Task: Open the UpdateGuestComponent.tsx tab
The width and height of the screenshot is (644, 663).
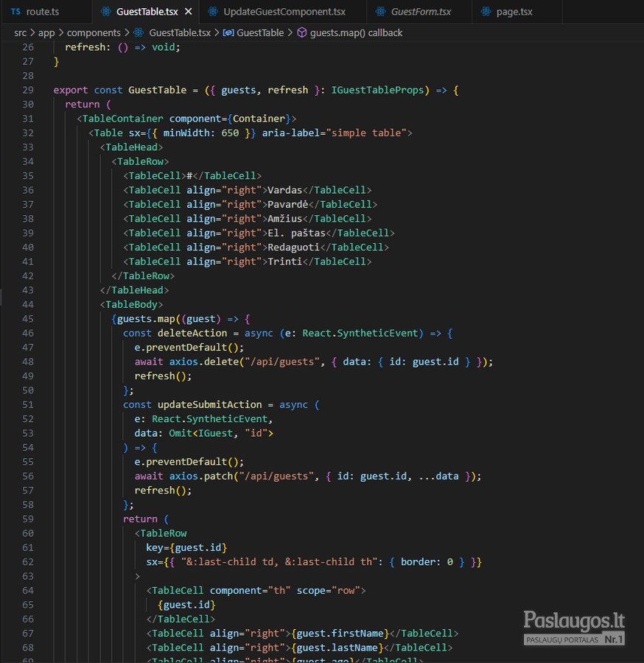Action: click(284, 11)
